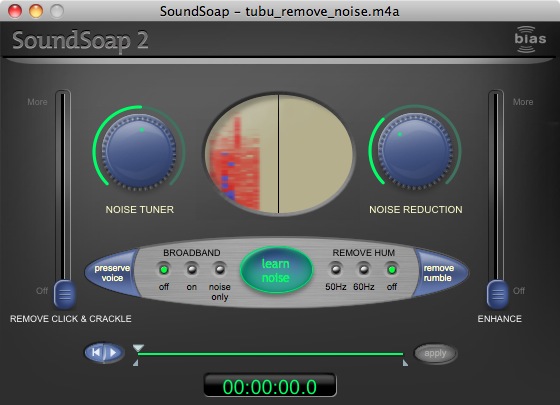Click the Noise Tuner knob
The width and height of the screenshot is (560, 405).
click(139, 151)
